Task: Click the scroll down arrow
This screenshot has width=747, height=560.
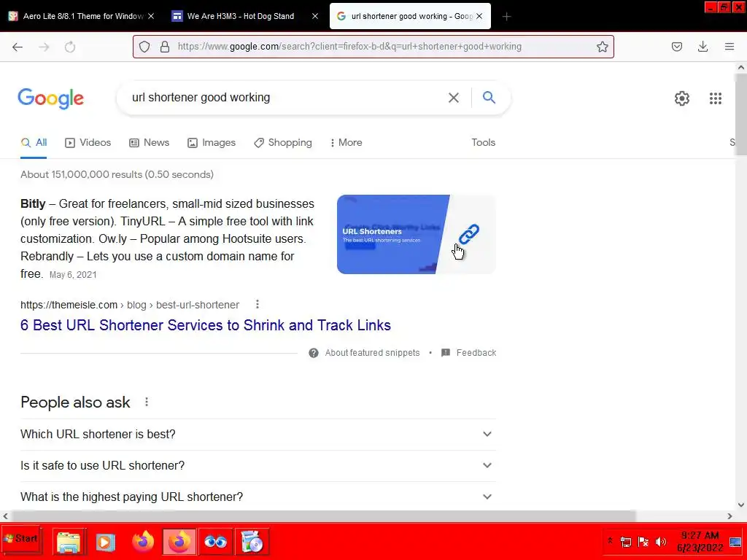Action: (741, 505)
